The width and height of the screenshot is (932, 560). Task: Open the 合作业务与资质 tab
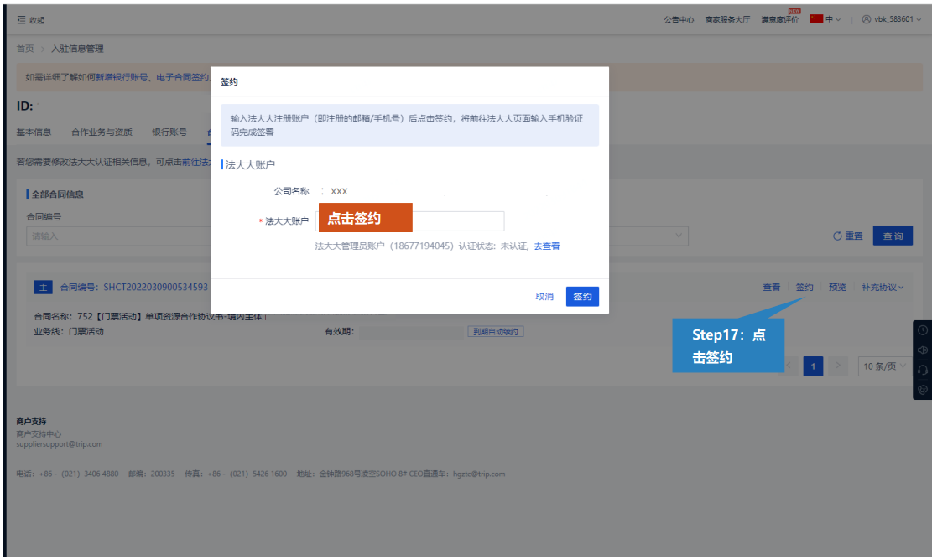102,132
